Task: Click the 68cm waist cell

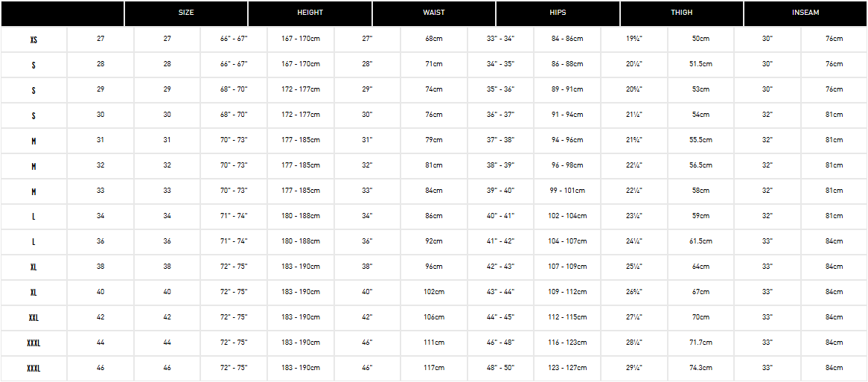Action: click(x=434, y=39)
